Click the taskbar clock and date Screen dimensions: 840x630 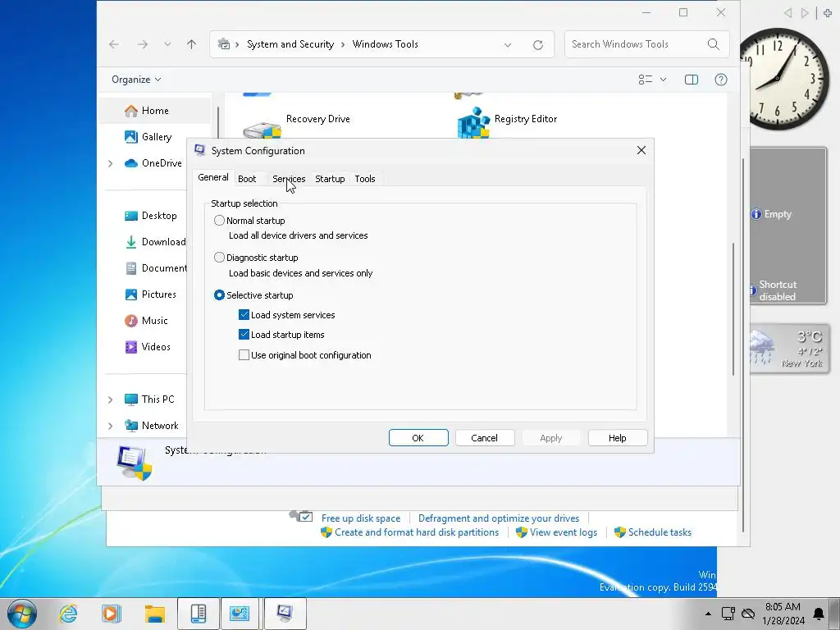[783, 614]
